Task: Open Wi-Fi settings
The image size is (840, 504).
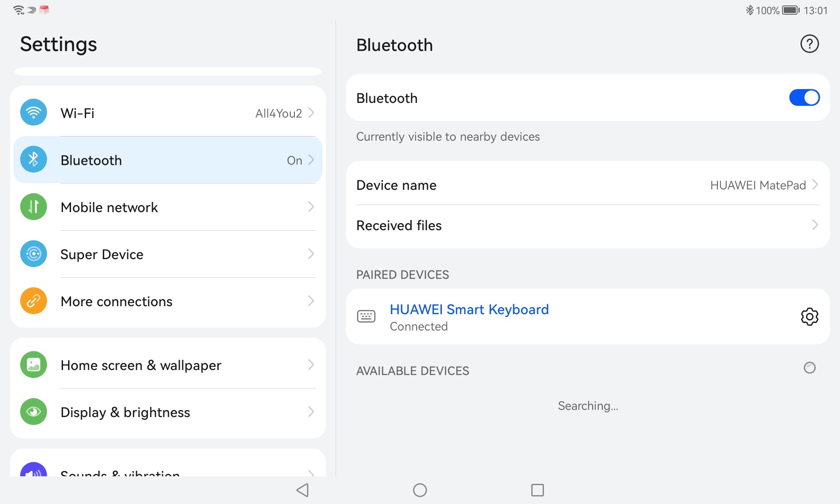Action: (x=168, y=113)
